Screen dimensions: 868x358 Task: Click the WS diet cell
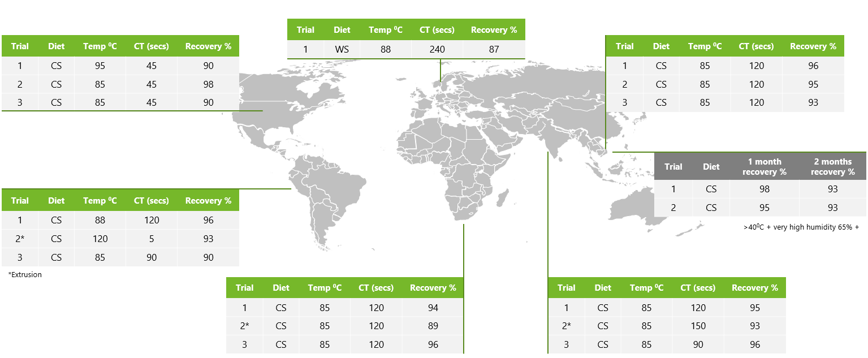point(342,49)
